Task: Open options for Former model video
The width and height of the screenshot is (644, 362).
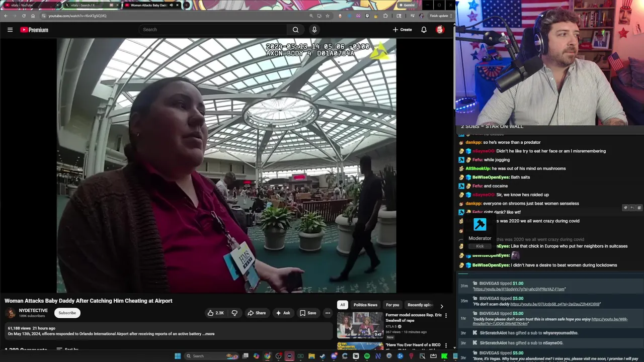Action: [x=446, y=316]
